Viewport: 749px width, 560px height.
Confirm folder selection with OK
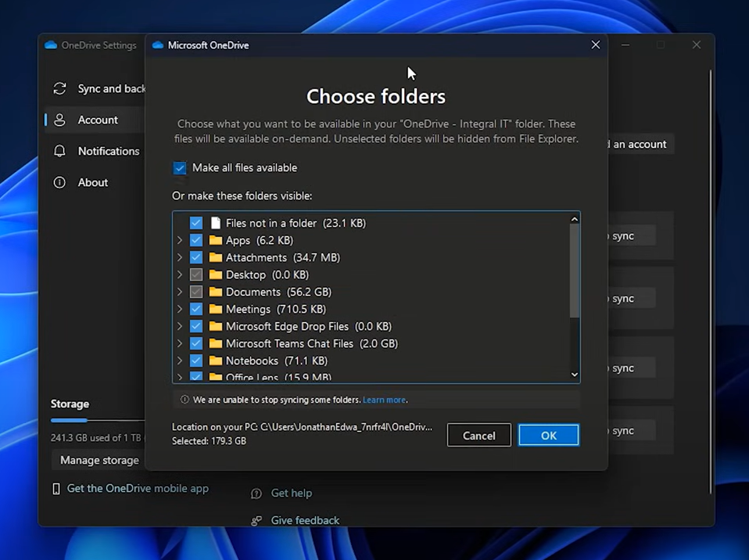coord(548,436)
